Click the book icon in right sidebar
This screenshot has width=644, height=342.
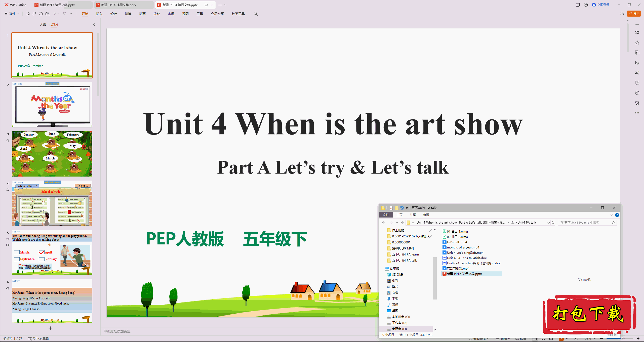tap(637, 83)
